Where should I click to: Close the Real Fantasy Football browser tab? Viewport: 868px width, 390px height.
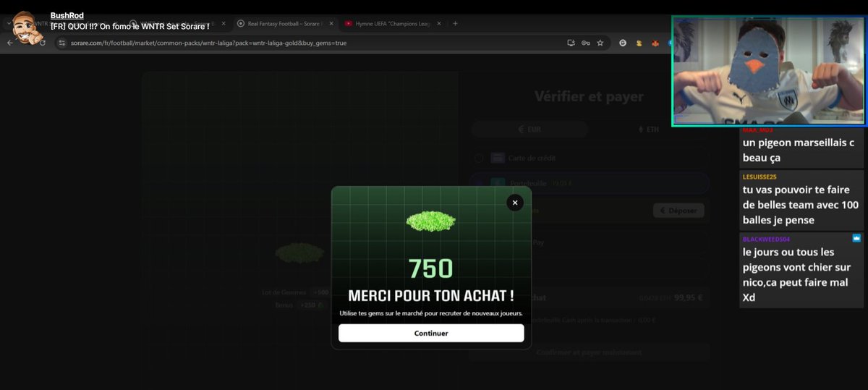click(331, 23)
